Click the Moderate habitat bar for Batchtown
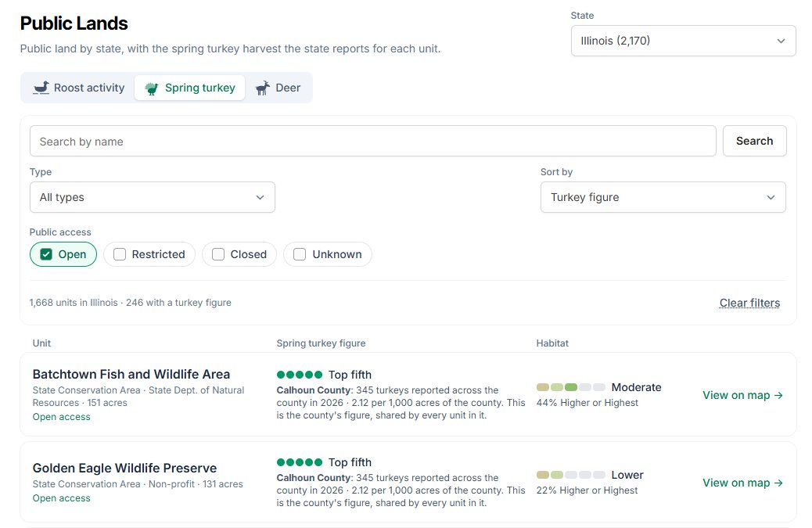Viewport: 812px width, 528px height. pyautogui.click(x=571, y=387)
